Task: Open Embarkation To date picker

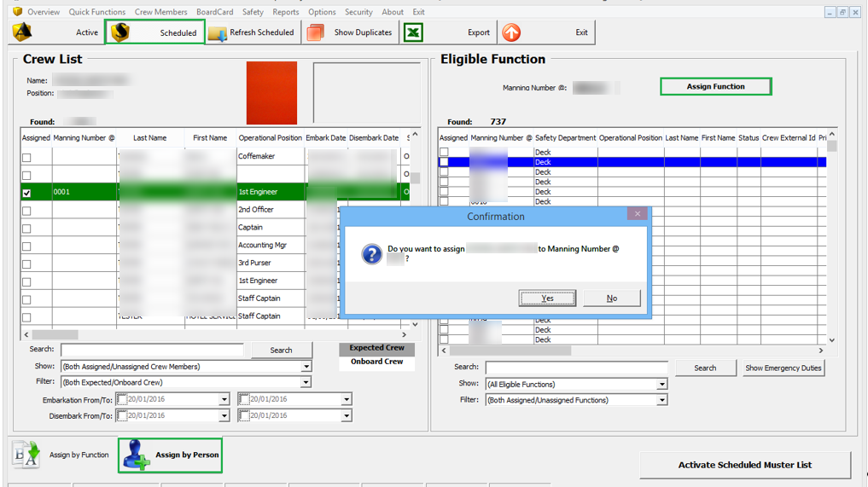Action: coord(347,399)
